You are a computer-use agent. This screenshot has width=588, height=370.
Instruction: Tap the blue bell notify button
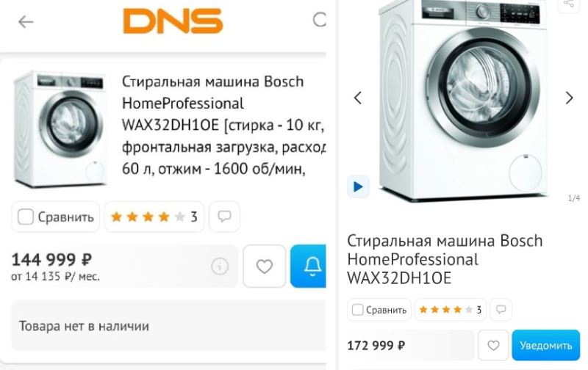tap(308, 266)
